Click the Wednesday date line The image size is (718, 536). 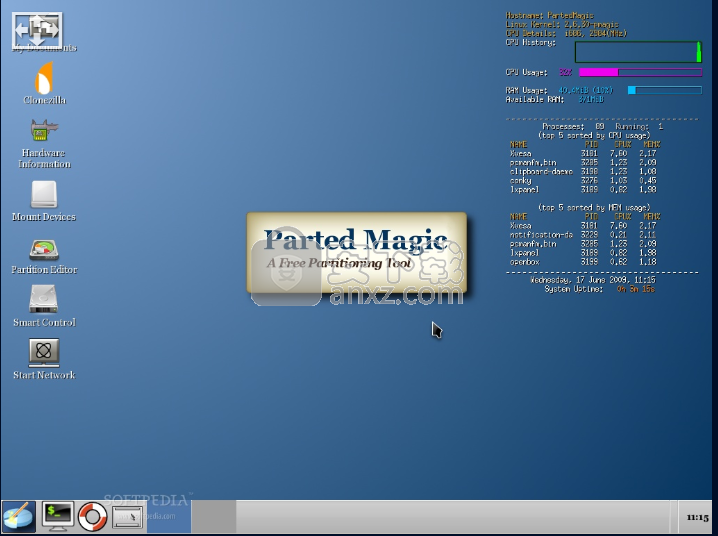click(593, 280)
